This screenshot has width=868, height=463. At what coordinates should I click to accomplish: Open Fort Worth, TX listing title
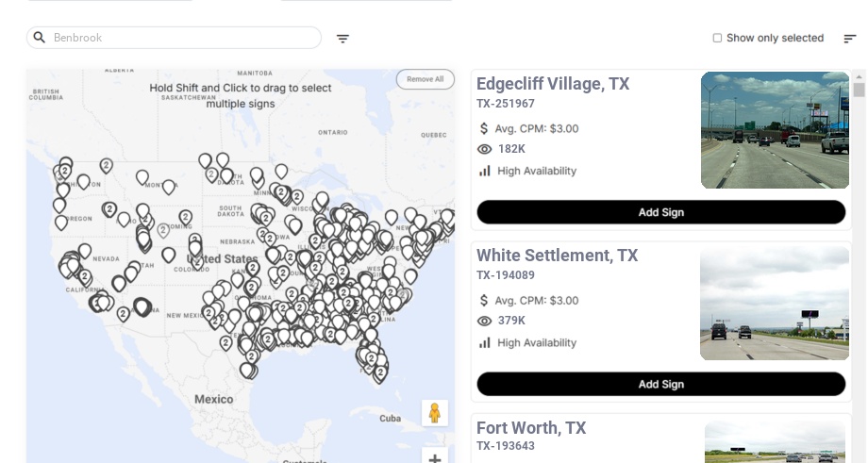(x=531, y=428)
